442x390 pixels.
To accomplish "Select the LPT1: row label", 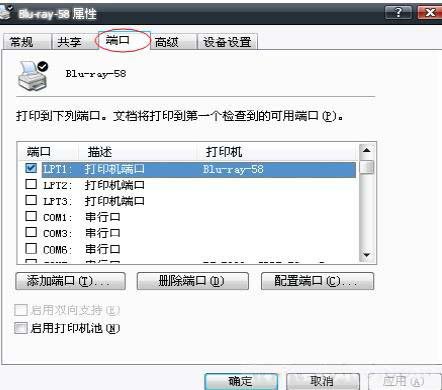I will pyautogui.click(x=58, y=169).
